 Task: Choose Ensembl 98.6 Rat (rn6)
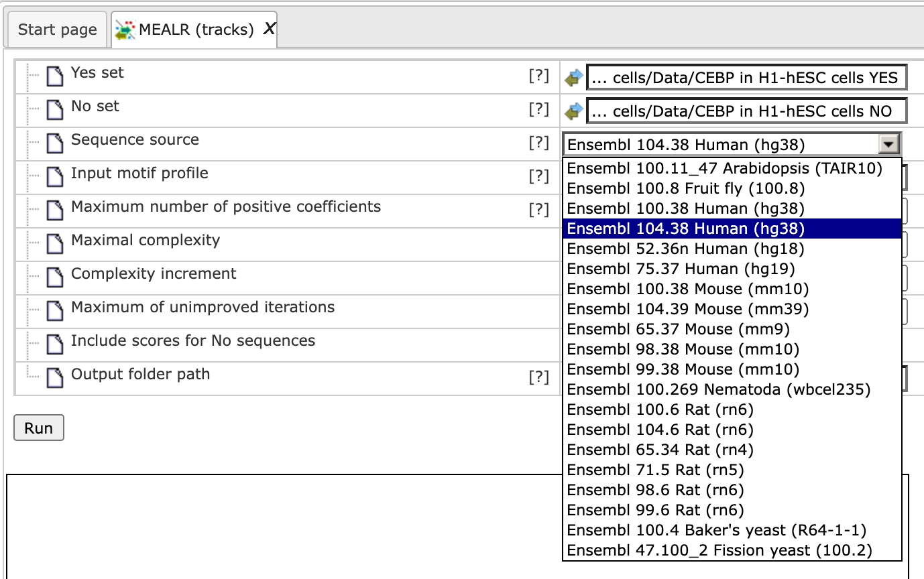(x=732, y=490)
